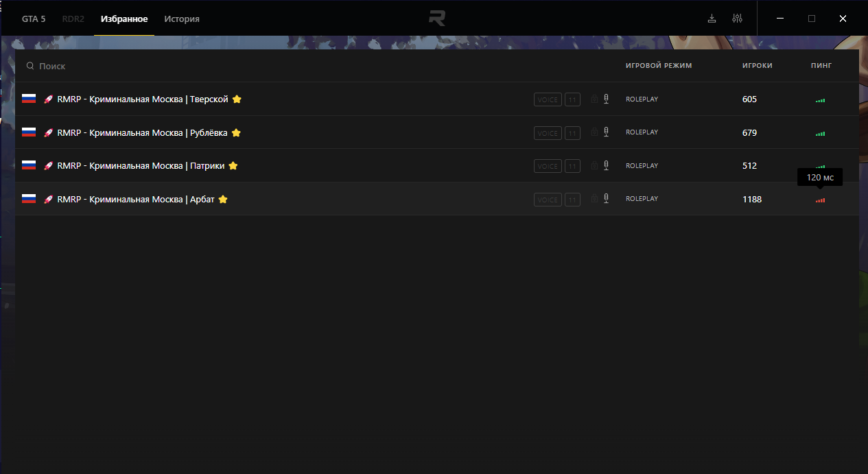868x474 pixels.
Task: Click the '11' badge on the Рублёвка row
Action: coord(573,133)
